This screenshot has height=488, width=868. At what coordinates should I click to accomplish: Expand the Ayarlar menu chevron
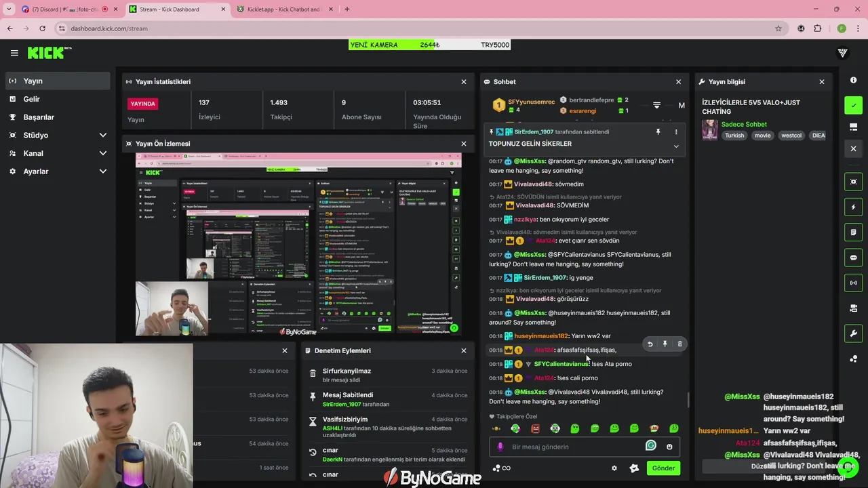pyautogui.click(x=102, y=171)
